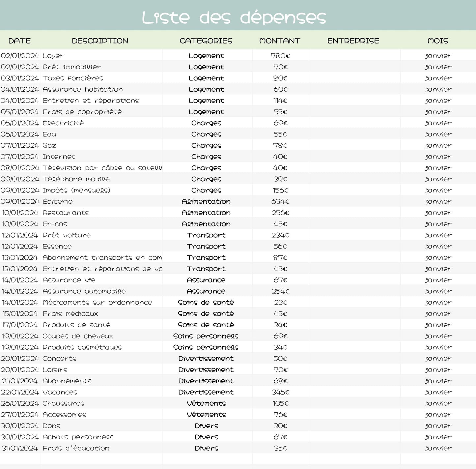Click the title Liste des dépenses
Viewport: 476px width, 469px height.
coord(234,16)
